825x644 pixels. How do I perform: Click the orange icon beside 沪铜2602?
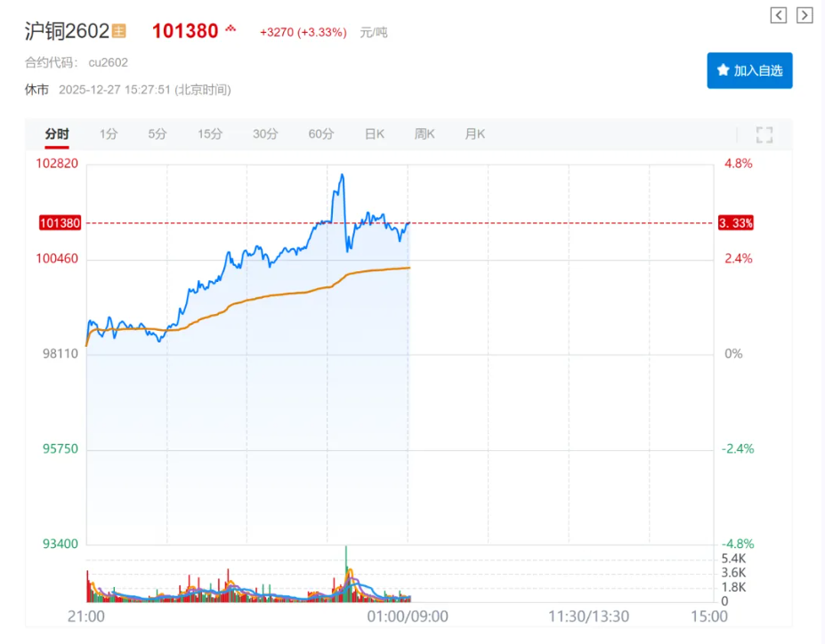point(119,31)
